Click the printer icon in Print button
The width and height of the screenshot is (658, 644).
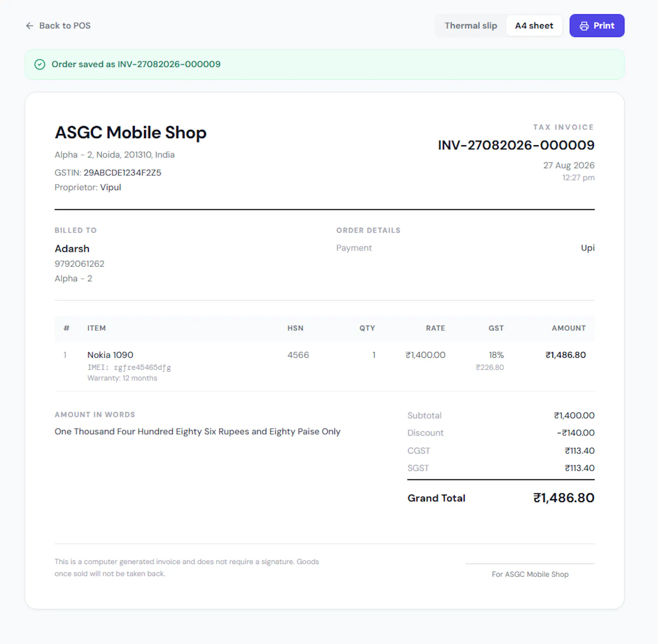(x=584, y=26)
